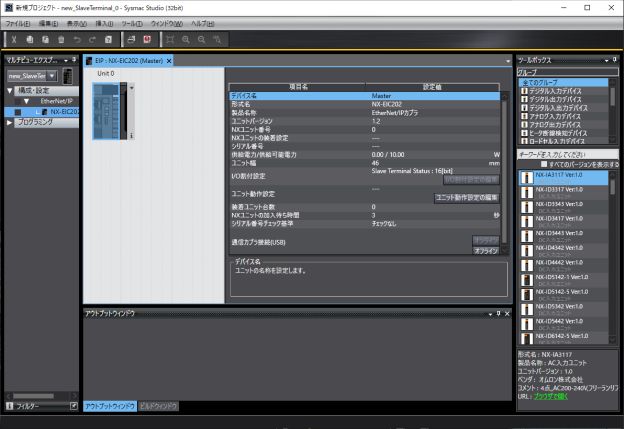Click the Undo arrow in the toolbar
Viewport: 624px width, 429px height.
point(77,39)
